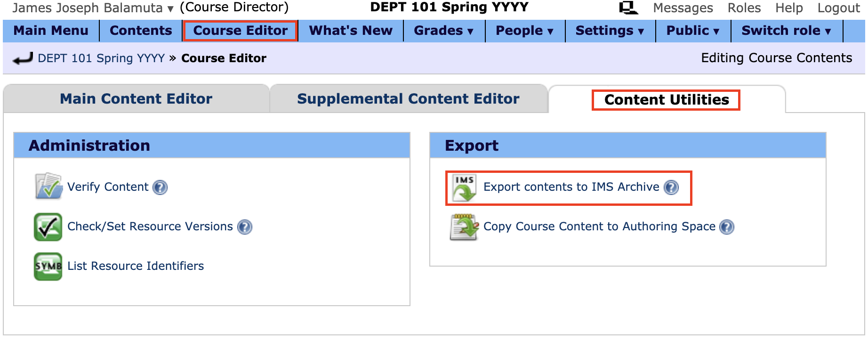Viewport: 868px width, 341px height.
Task: Click DEPT 101 Spring YYYY breadcrumb link
Action: [101, 58]
